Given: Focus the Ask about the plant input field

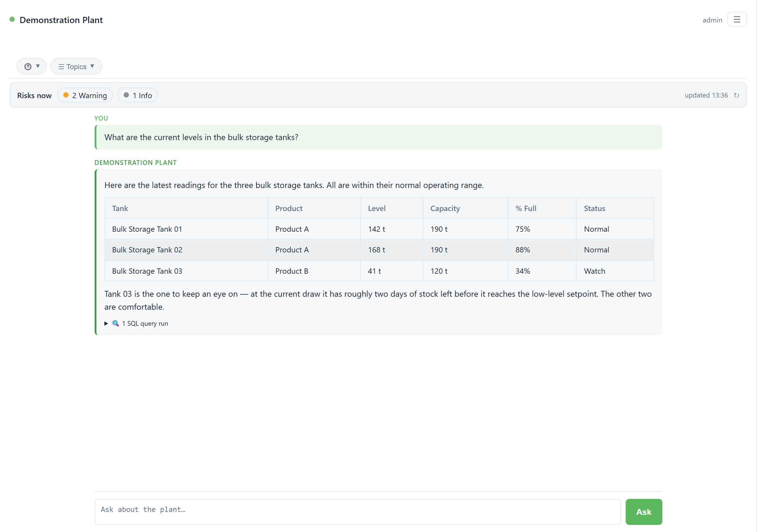Looking at the screenshot, I should 358,512.
